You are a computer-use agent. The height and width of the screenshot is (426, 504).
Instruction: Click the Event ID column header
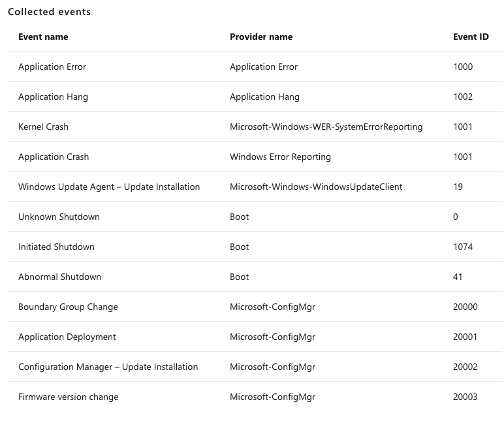click(471, 37)
